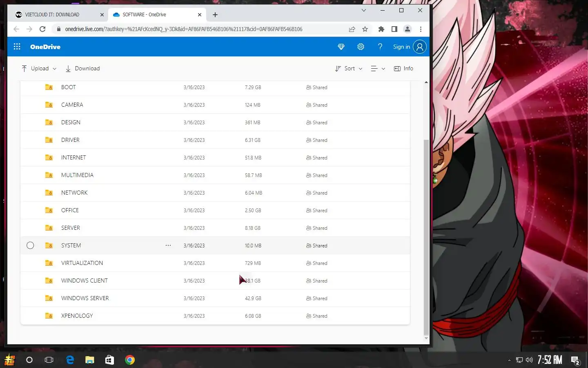Open Chrome from the taskbar
The image size is (588, 368).
[x=130, y=360]
